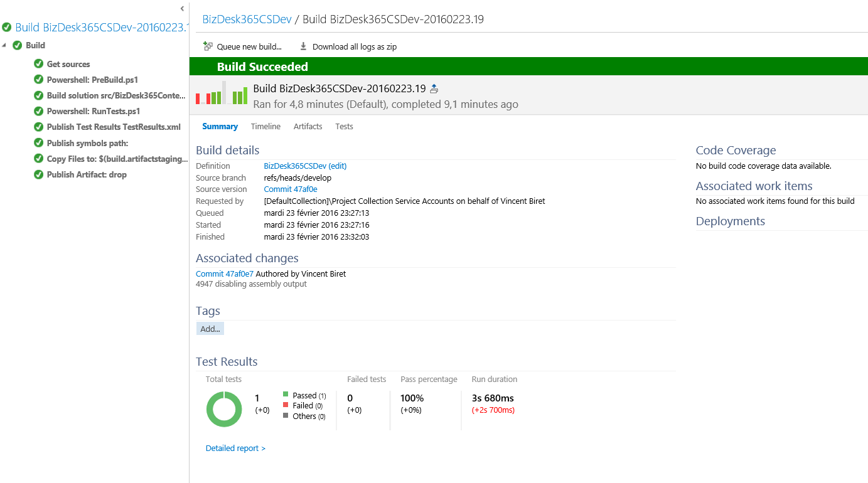Click the Queue new build icon
The width and height of the screenshot is (868, 483).
[208, 46]
